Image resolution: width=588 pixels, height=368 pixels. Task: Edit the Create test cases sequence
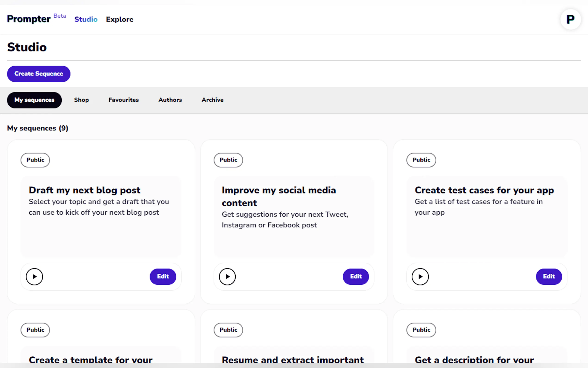coord(549,276)
